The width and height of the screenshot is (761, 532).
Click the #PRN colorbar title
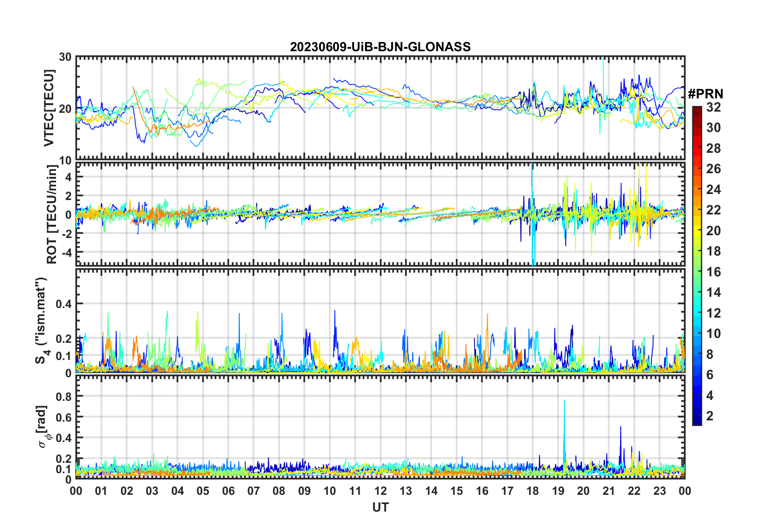pyautogui.click(x=705, y=94)
